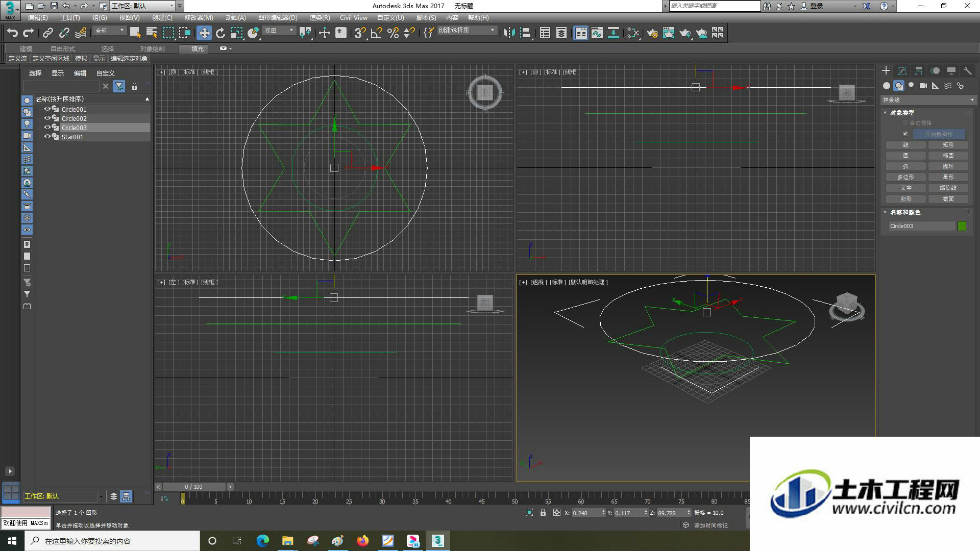Toggle the 3D Snaps tool
980x552 pixels.
pos(360,33)
